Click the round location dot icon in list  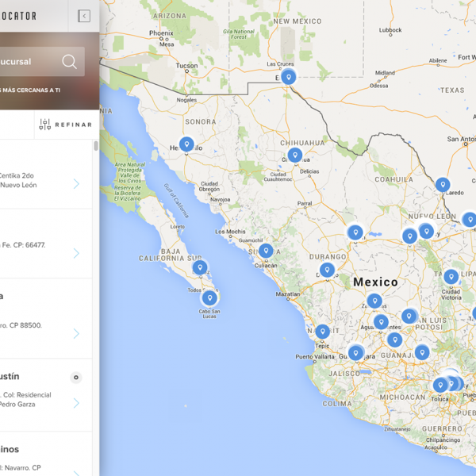tap(76, 378)
